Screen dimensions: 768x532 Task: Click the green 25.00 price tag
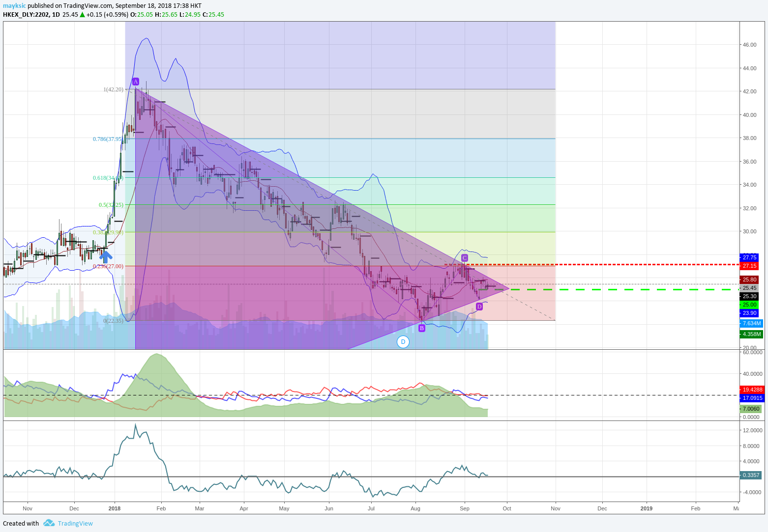(749, 305)
